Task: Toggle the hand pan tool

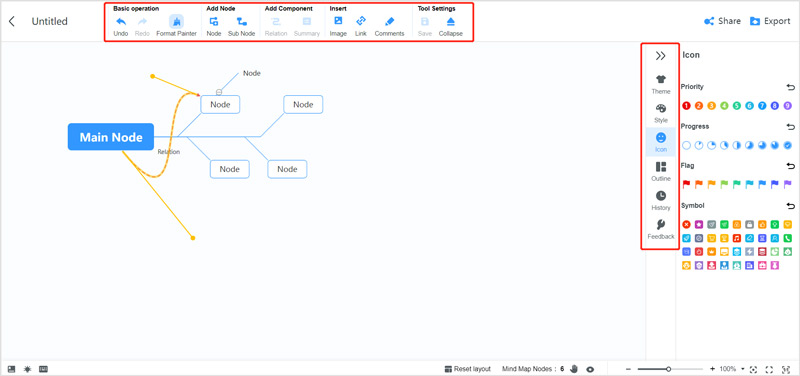Action: [x=574, y=369]
